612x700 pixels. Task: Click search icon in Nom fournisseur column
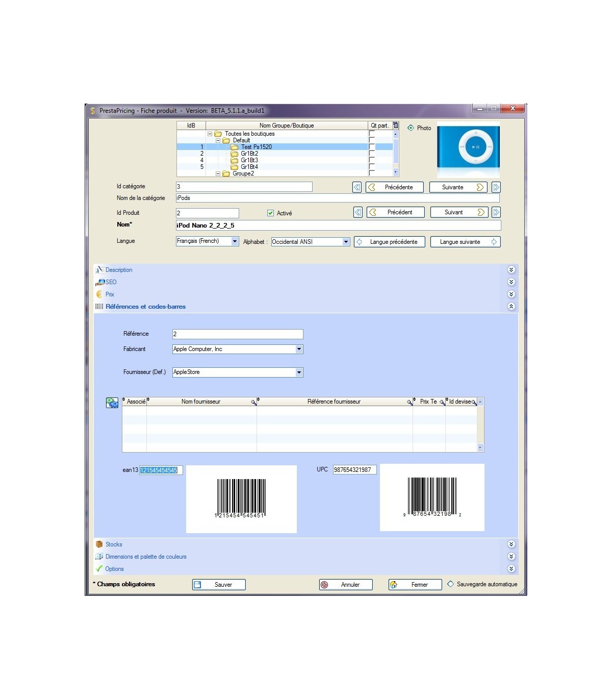click(x=253, y=403)
